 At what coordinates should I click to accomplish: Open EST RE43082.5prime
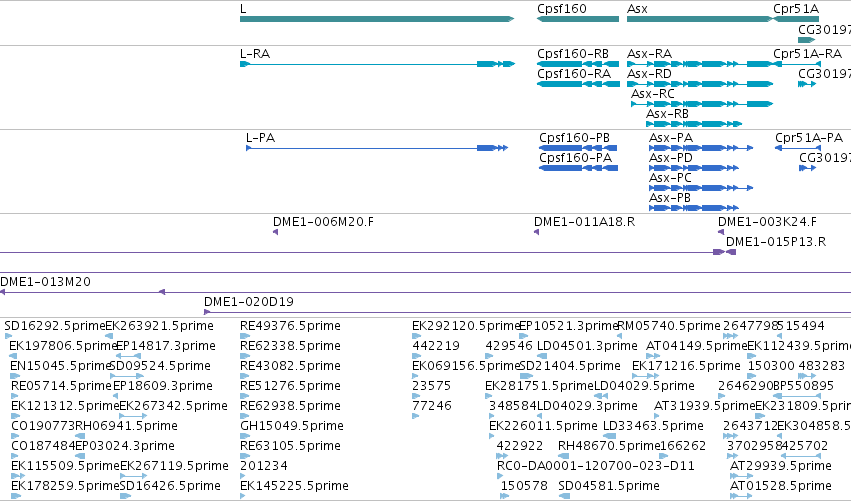click(290, 366)
